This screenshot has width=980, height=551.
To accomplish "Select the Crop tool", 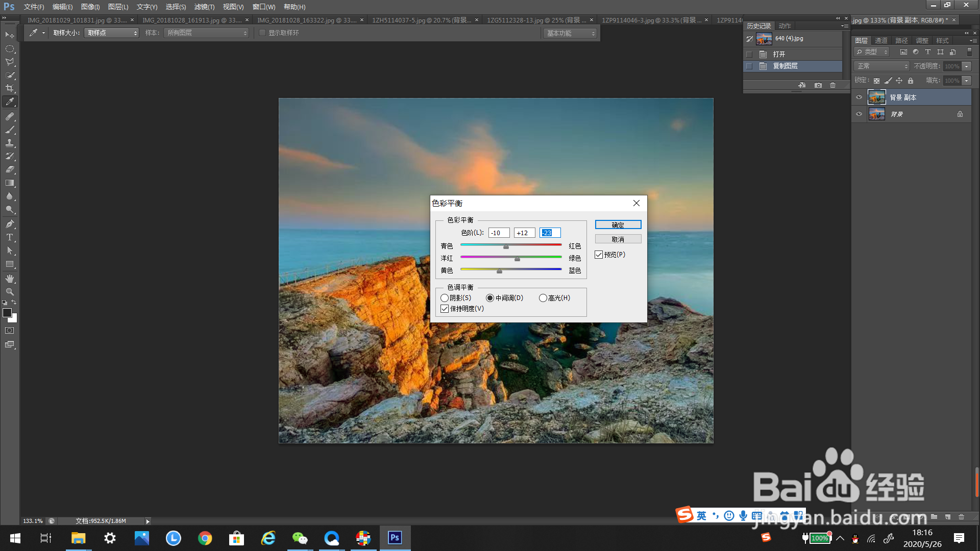I will [x=10, y=88].
